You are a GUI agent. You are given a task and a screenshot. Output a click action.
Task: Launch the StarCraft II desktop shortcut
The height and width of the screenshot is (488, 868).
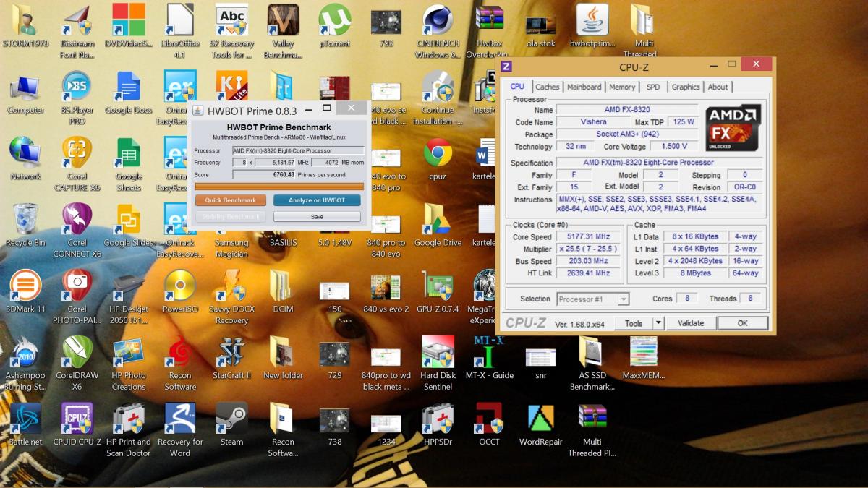[x=231, y=358]
